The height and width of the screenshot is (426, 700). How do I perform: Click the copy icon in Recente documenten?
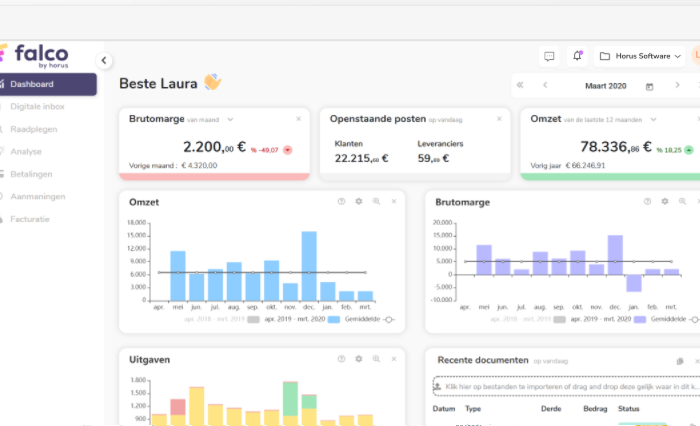(680, 361)
